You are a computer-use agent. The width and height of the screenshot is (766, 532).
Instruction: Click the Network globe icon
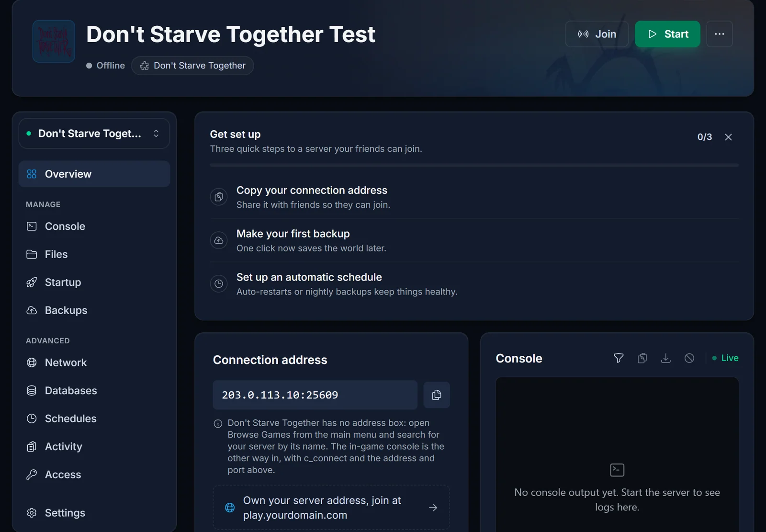point(32,362)
